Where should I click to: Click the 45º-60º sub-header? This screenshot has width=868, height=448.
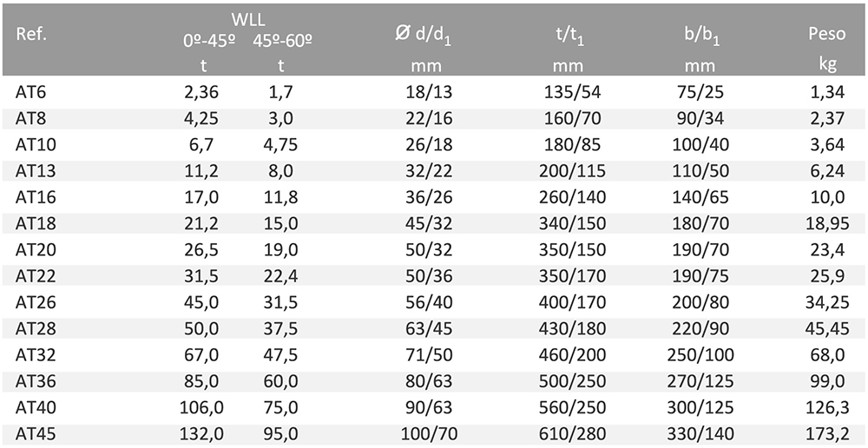(x=283, y=41)
